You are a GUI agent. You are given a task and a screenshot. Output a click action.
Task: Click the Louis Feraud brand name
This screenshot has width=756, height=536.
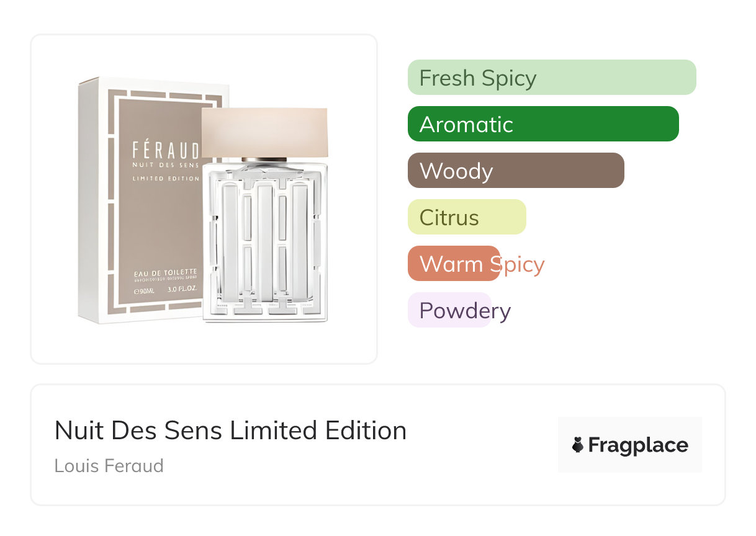pyautogui.click(x=109, y=466)
